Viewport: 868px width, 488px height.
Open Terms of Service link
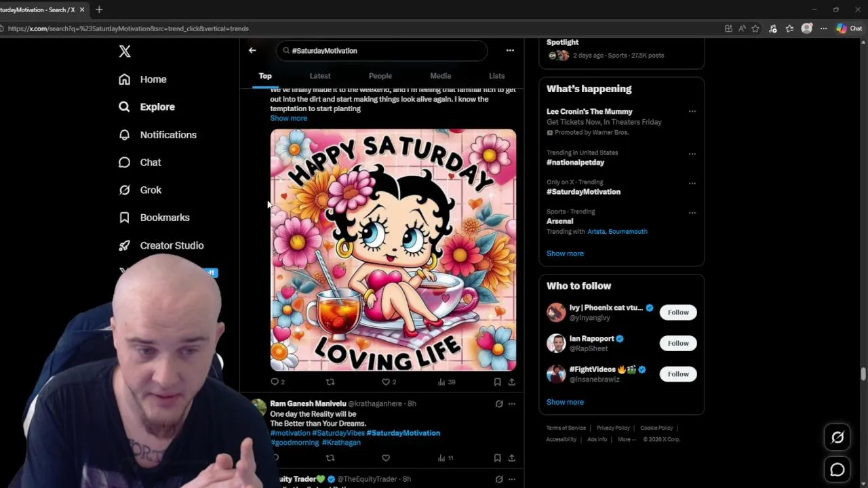point(566,428)
